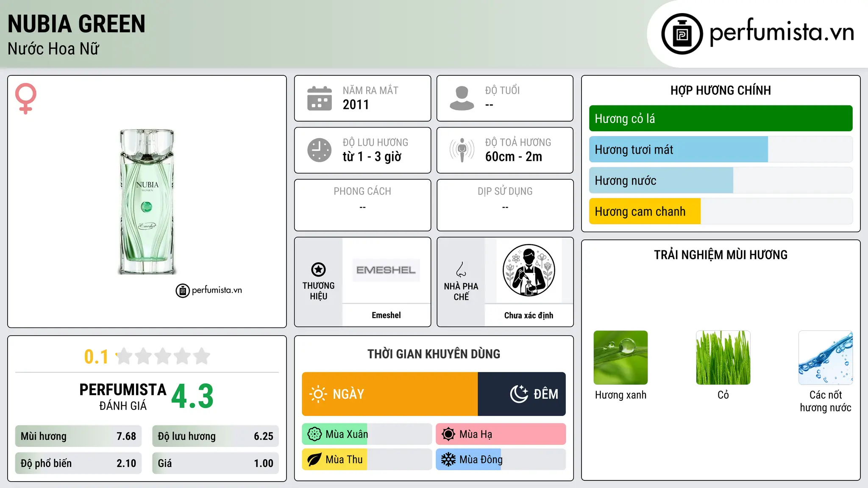The width and height of the screenshot is (868, 488).
Task: Click the person icon beside ĐỘ TUỔI
Action: 462,98
